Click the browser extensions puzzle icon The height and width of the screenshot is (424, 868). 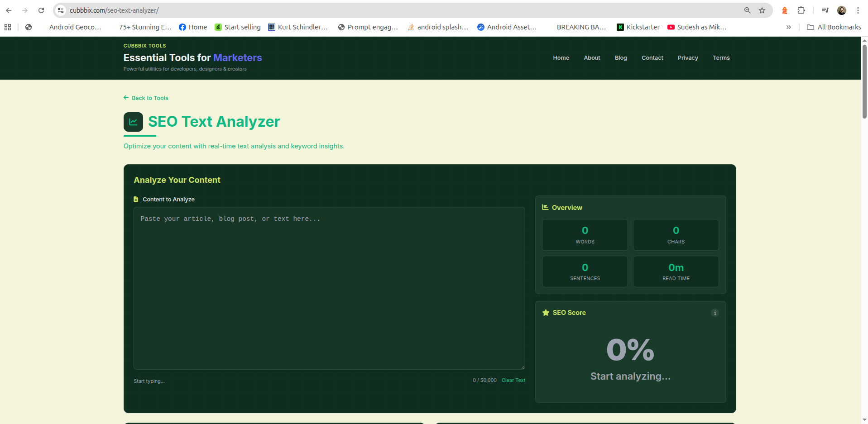(x=801, y=10)
